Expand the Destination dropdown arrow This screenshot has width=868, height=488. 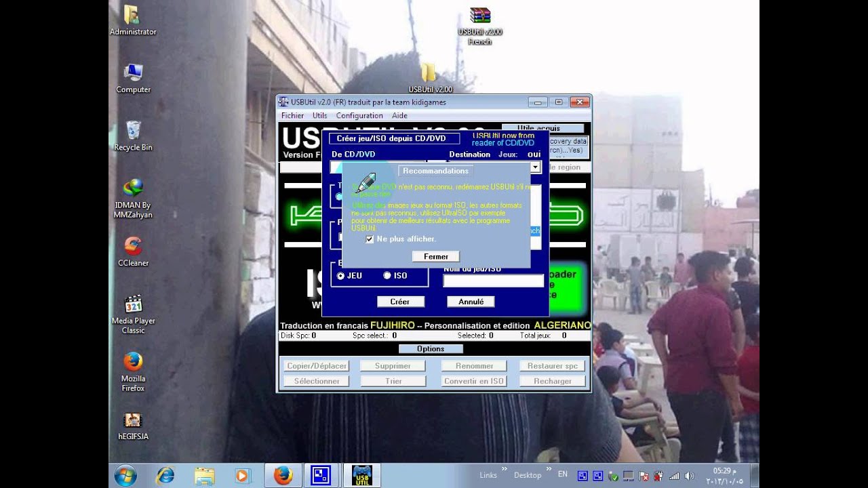535,167
